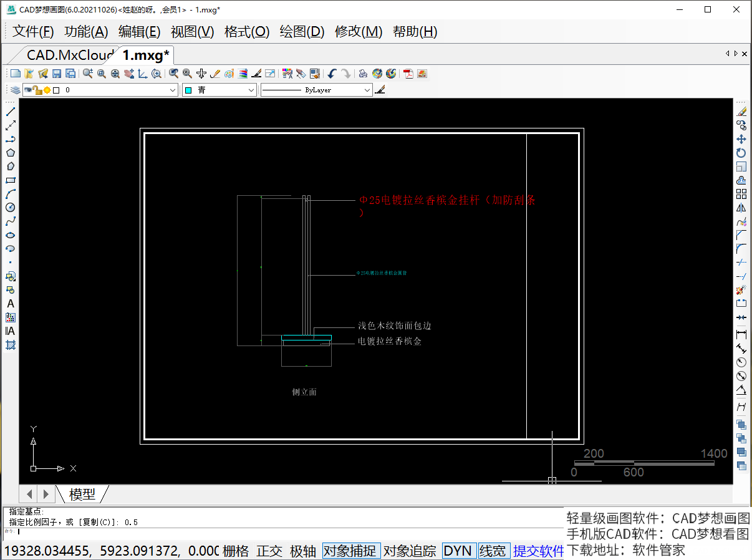Click the text (A) tool
The height and width of the screenshot is (560, 752).
pyautogui.click(x=11, y=304)
